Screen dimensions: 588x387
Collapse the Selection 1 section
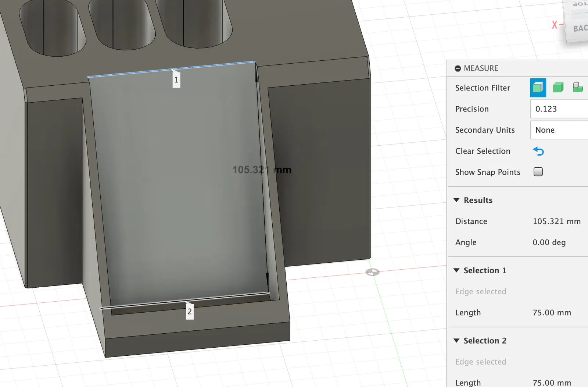(456, 270)
